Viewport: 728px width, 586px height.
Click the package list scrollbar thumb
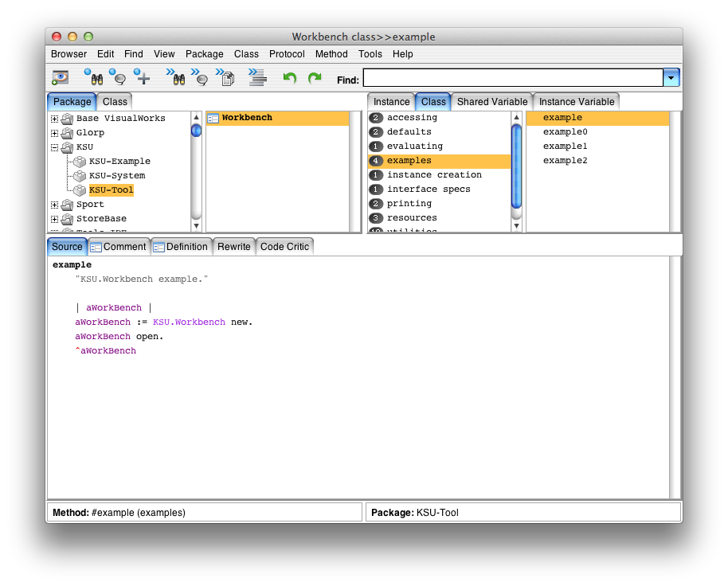click(x=197, y=131)
